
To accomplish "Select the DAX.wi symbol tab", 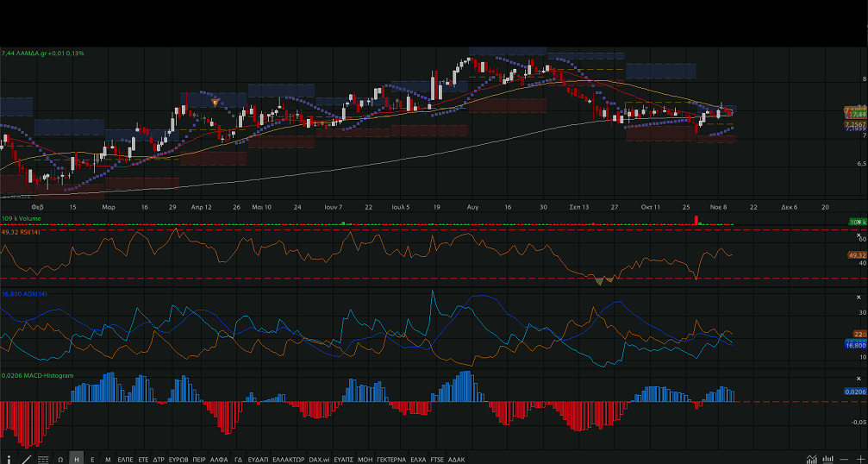I will pos(318,460).
